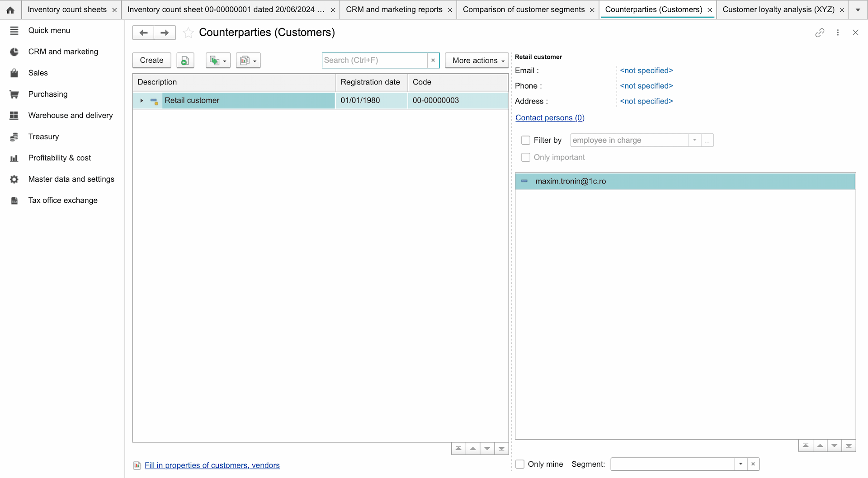Click the Purchasing cart icon
This screenshot has width=868, height=478.
[x=14, y=94]
